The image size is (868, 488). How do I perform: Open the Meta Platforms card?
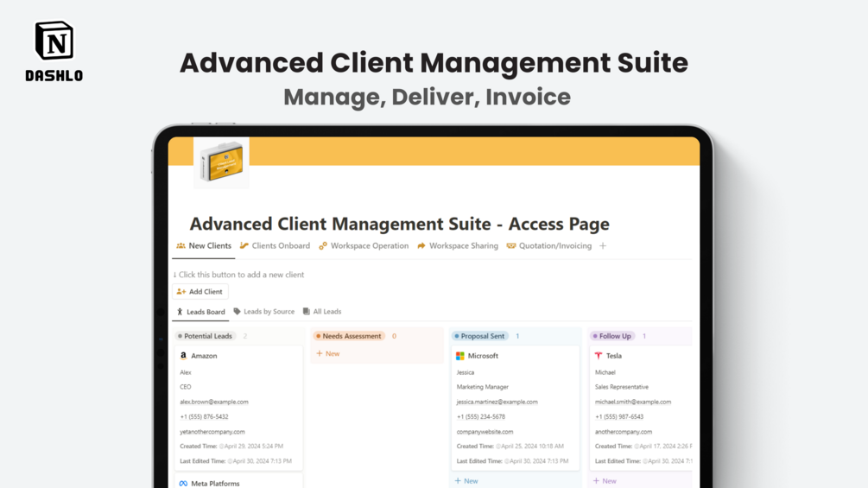pyautogui.click(x=215, y=483)
